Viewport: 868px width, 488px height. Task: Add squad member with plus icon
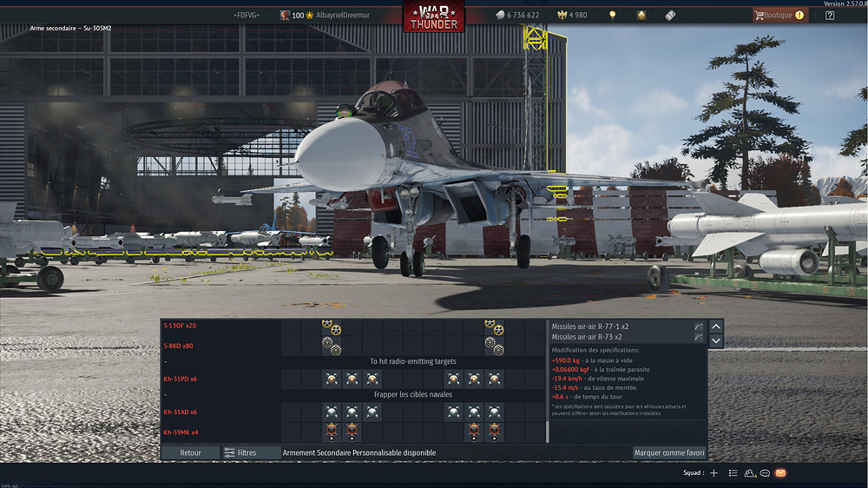[713, 473]
